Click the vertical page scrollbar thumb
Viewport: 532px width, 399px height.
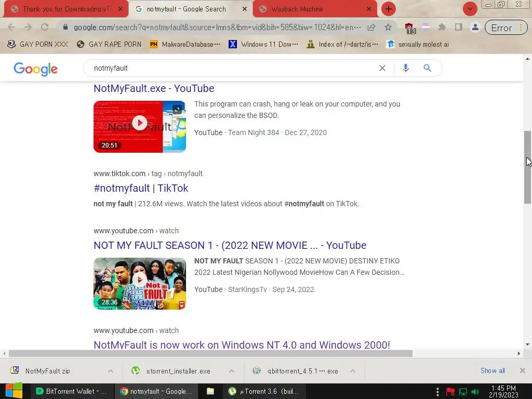527,167
